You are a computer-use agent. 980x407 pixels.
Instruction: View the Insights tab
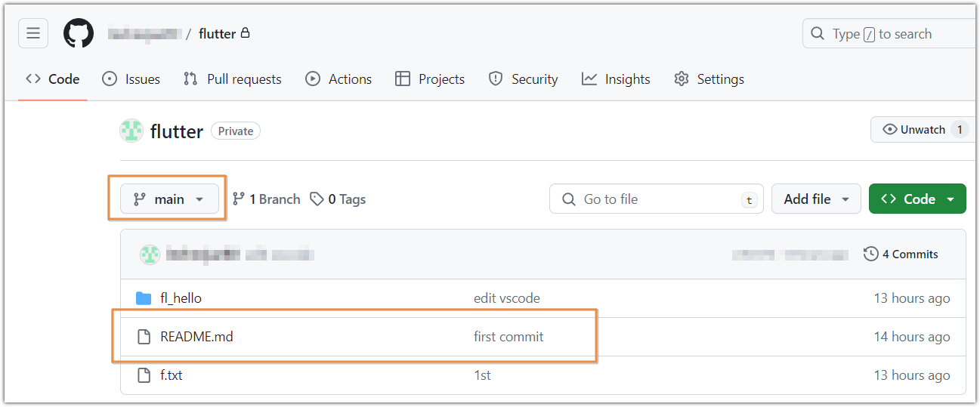tap(616, 79)
